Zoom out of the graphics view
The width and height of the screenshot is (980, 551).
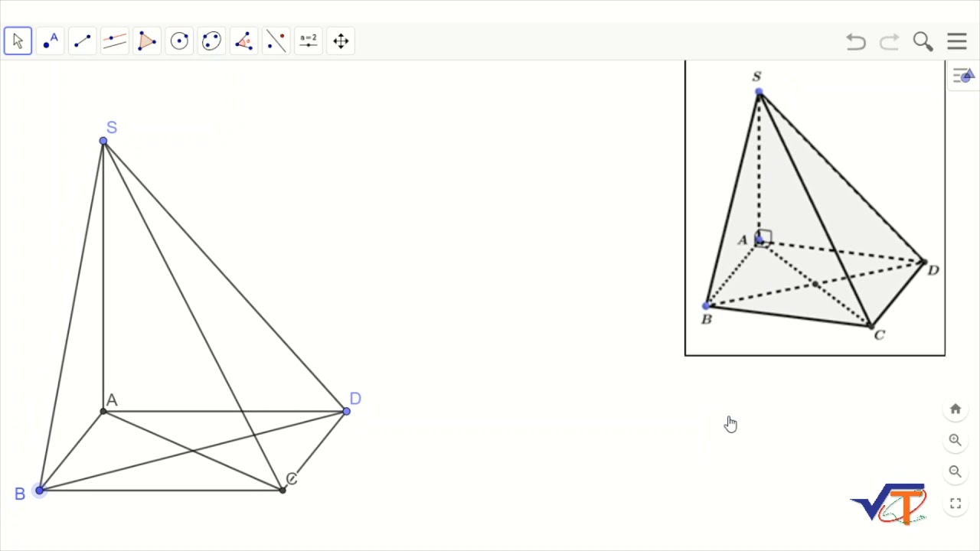click(955, 471)
